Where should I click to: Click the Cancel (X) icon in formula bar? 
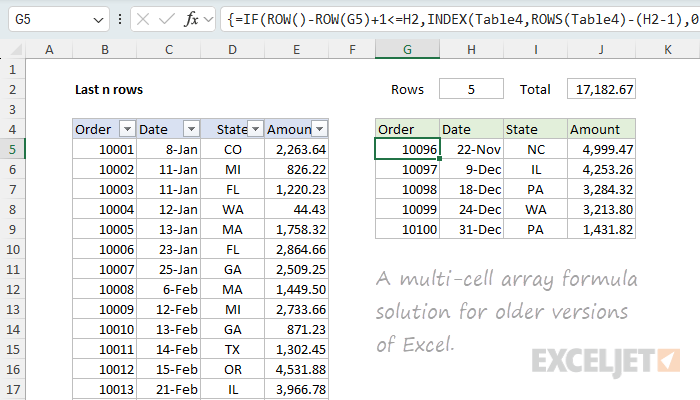143,19
